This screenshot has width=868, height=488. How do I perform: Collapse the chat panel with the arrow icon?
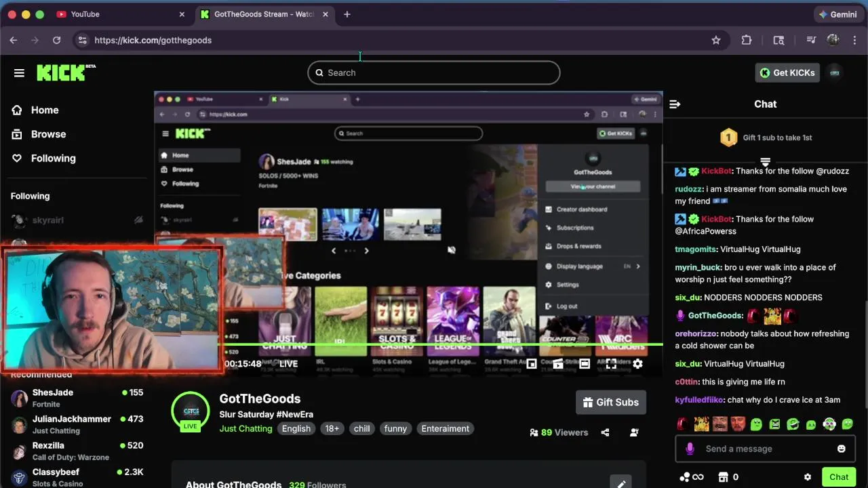point(675,104)
